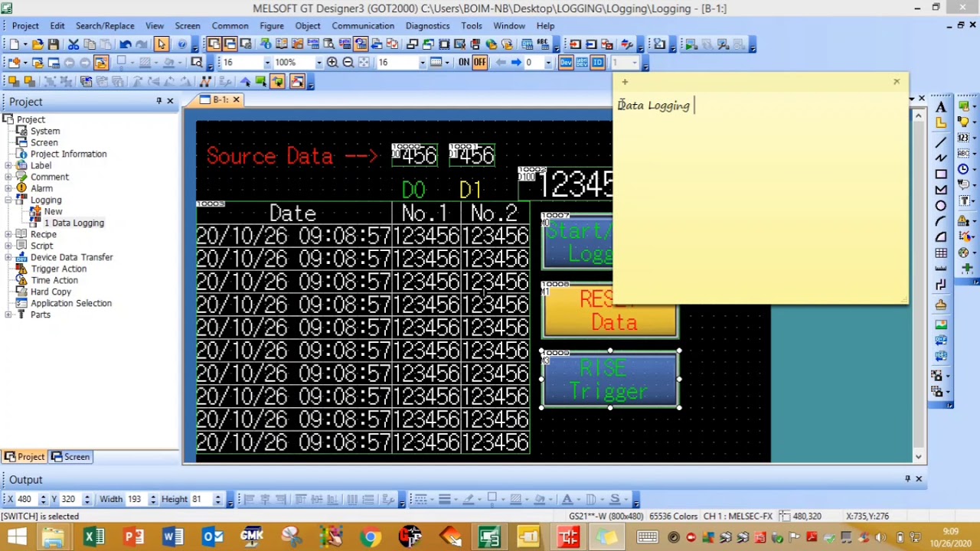The height and width of the screenshot is (551, 980).
Task: Expand the Label tree node
Action: 8,165
